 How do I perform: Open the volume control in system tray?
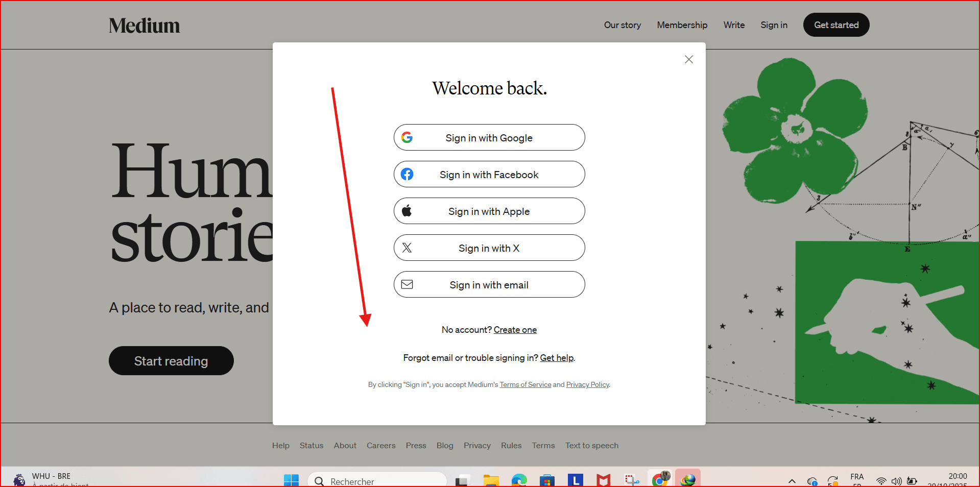pyautogui.click(x=896, y=481)
